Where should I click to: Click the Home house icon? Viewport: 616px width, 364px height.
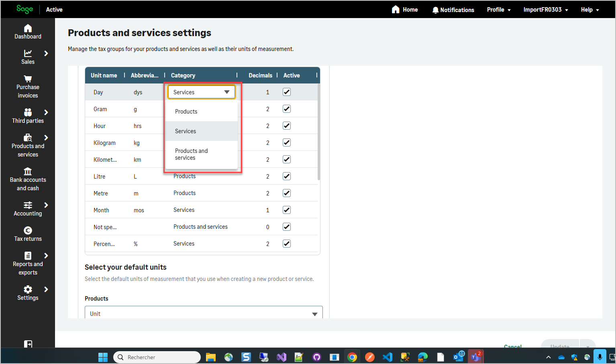396,9
